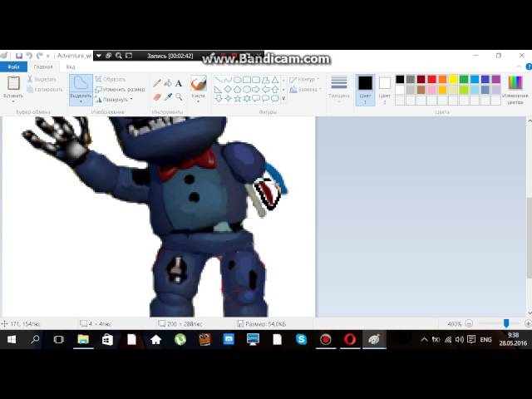
Task: Choose the Line shape in shapes gallery
Action: pyautogui.click(x=219, y=81)
